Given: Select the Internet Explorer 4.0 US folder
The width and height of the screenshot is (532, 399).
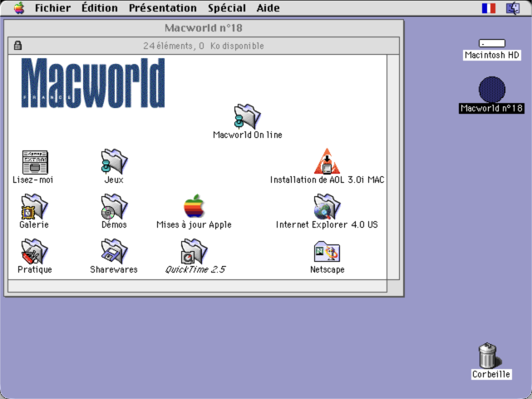Looking at the screenshot, I should pos(327,206).
